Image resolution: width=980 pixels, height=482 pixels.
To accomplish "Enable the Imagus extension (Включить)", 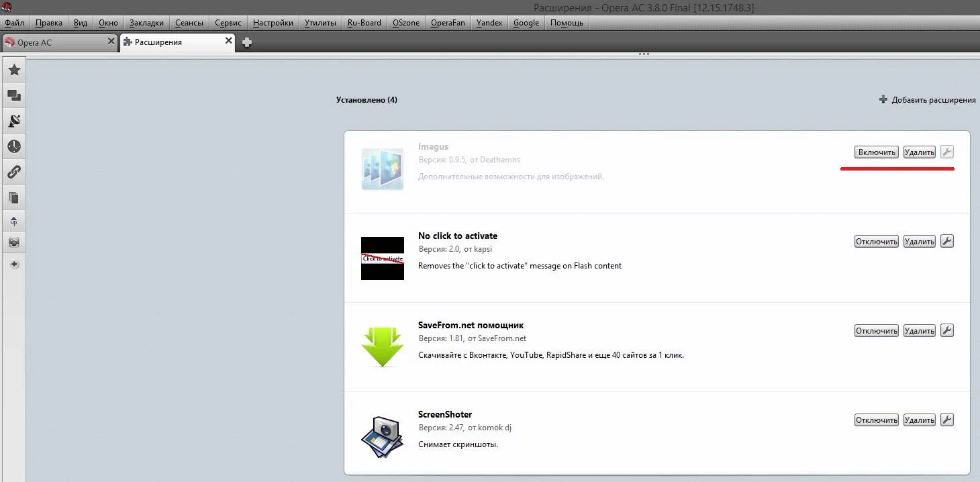I will (876, 152).
